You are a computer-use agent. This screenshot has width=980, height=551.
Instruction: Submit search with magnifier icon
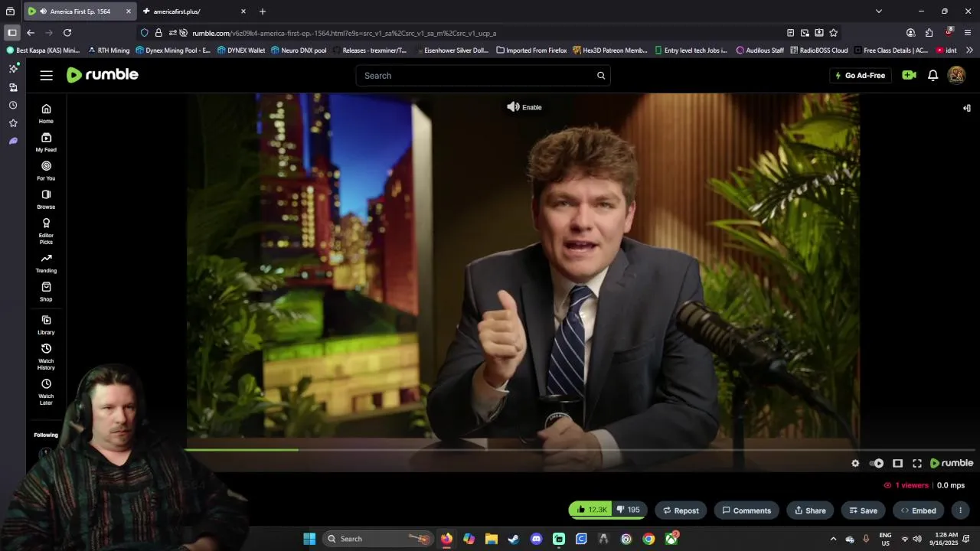pyautogui.click(x=601, y=76)
